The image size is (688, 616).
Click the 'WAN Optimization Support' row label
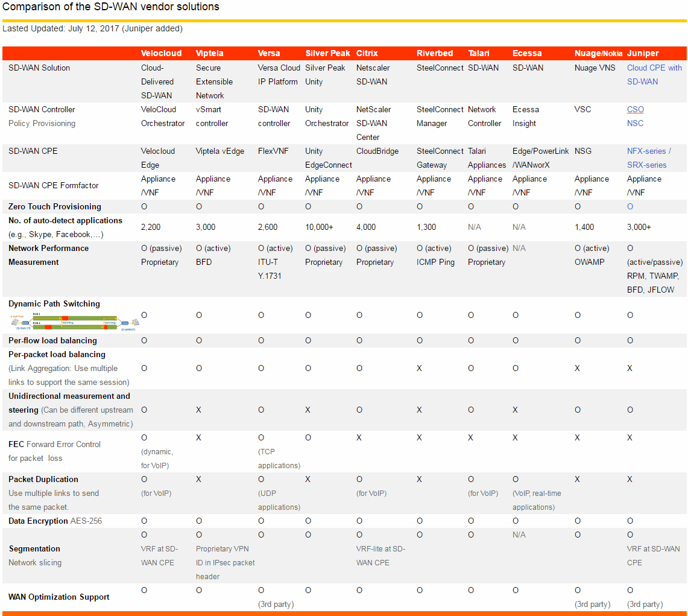[59, 597]
